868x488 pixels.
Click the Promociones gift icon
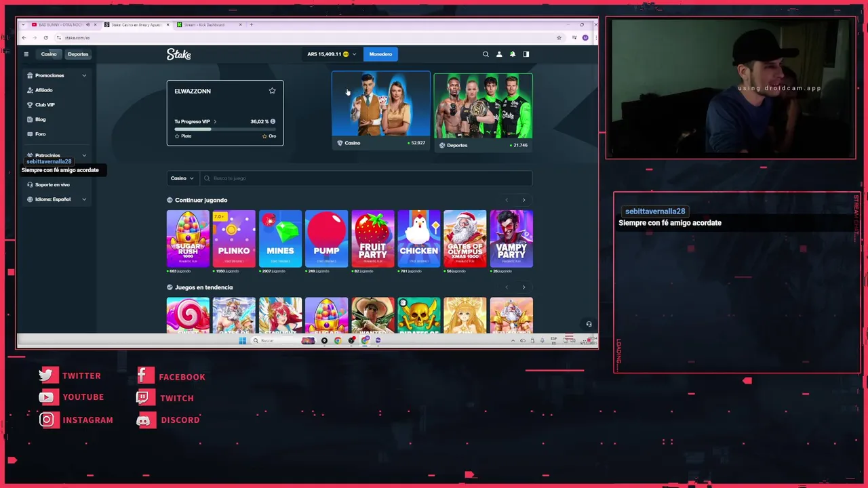30,75
